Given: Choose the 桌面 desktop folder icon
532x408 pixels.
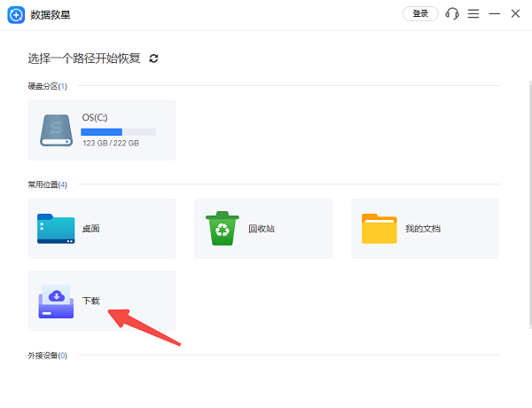Looking at the screenshot, I should coord(57,228).
